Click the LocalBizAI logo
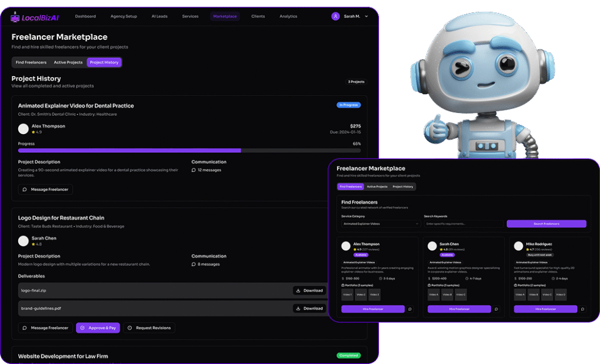600x364 pixels. coord(35,17)
